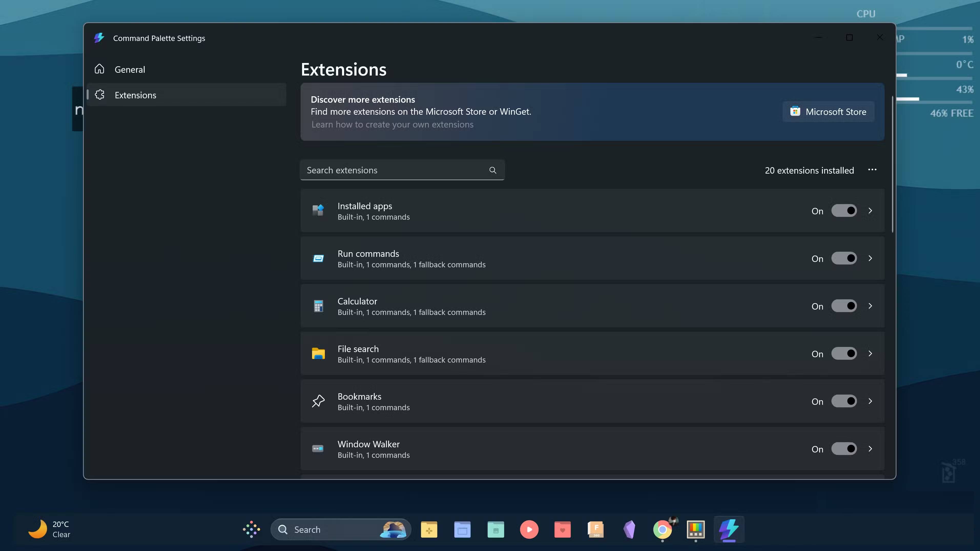Switch to the General settings section
980x551 pixels.
pos(130,69)
